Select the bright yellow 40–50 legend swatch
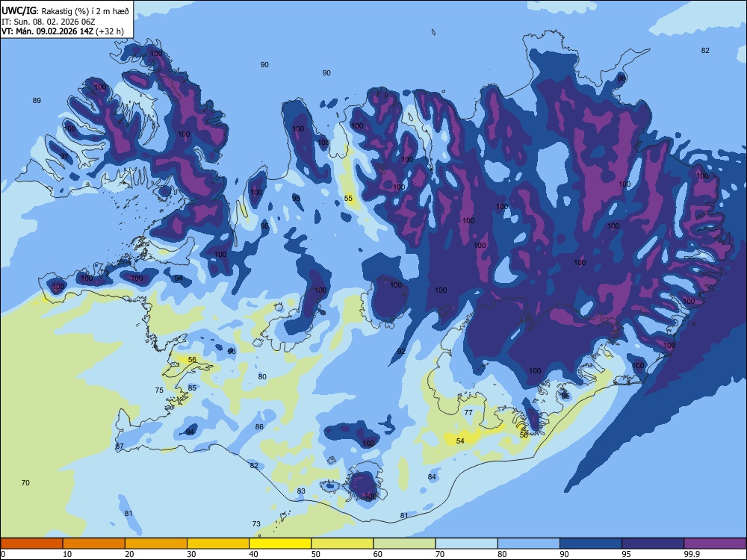 (280, 544)
